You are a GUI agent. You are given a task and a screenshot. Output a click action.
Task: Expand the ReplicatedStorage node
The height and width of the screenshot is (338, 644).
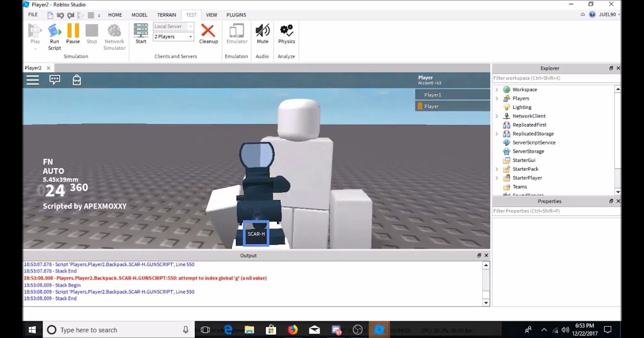tap(496, 134)
